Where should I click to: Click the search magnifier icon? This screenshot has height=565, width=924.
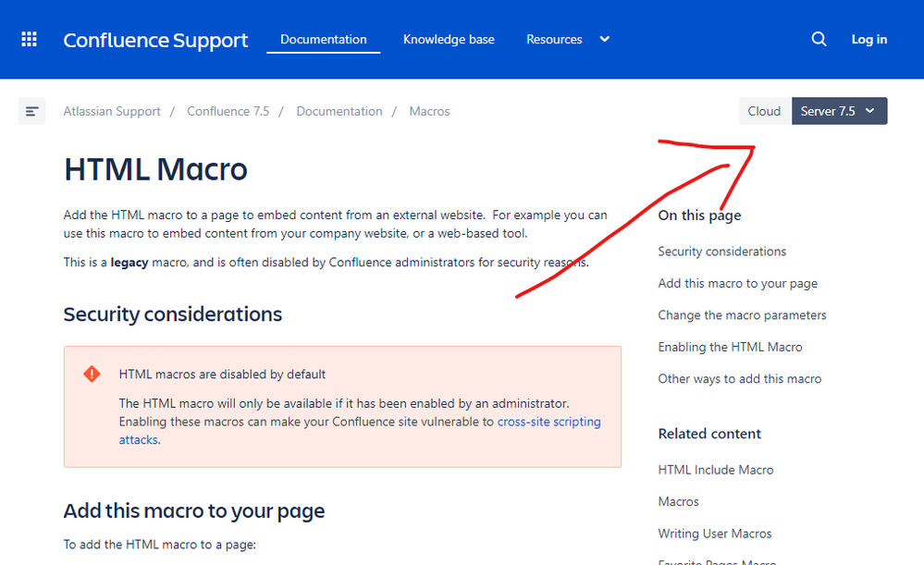pos(819,40)
